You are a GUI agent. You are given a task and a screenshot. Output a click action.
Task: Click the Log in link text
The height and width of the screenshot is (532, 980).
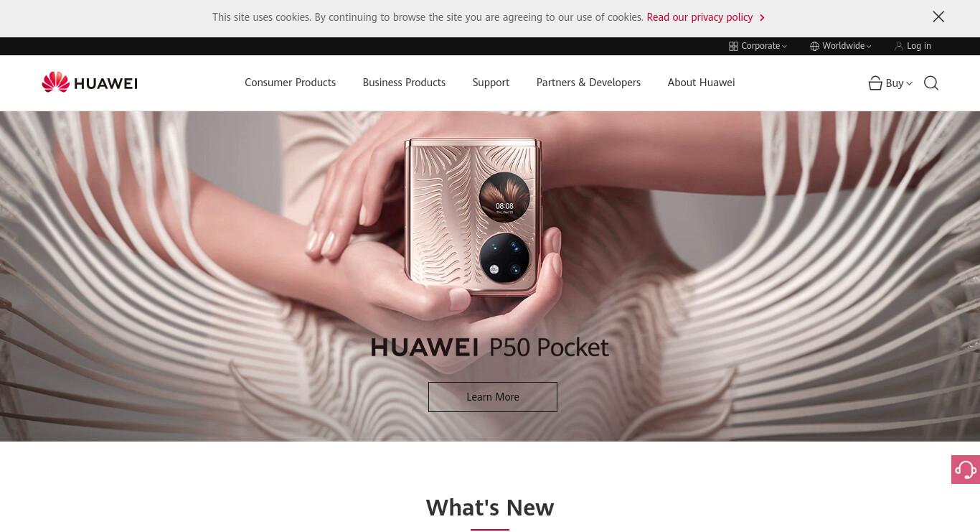click(x=919, y=46)
